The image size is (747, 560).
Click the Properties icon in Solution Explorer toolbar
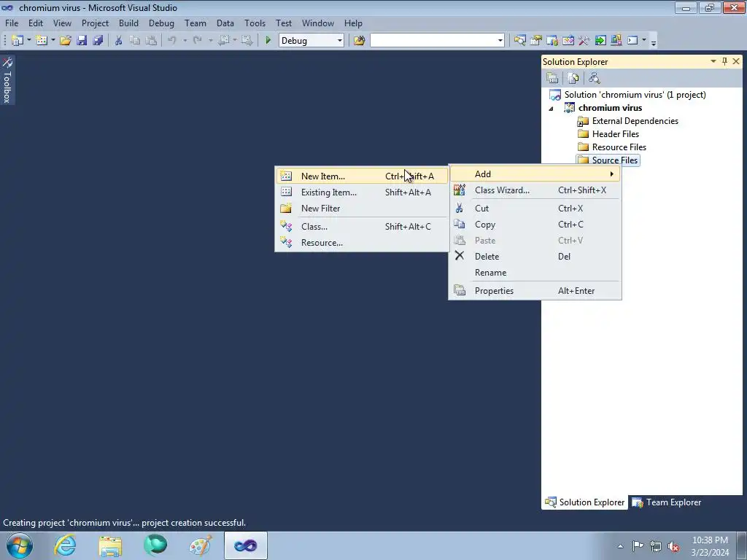tap(553, 77)
